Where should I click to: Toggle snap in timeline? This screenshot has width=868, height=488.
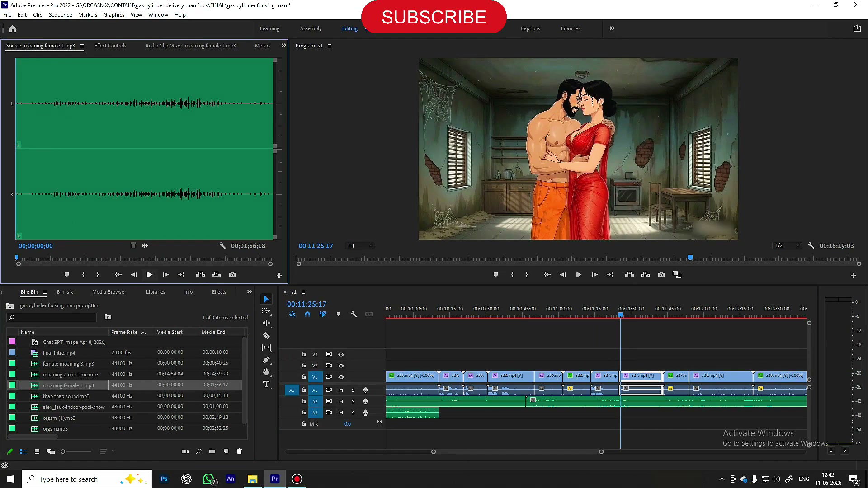(x=307, y=314)
